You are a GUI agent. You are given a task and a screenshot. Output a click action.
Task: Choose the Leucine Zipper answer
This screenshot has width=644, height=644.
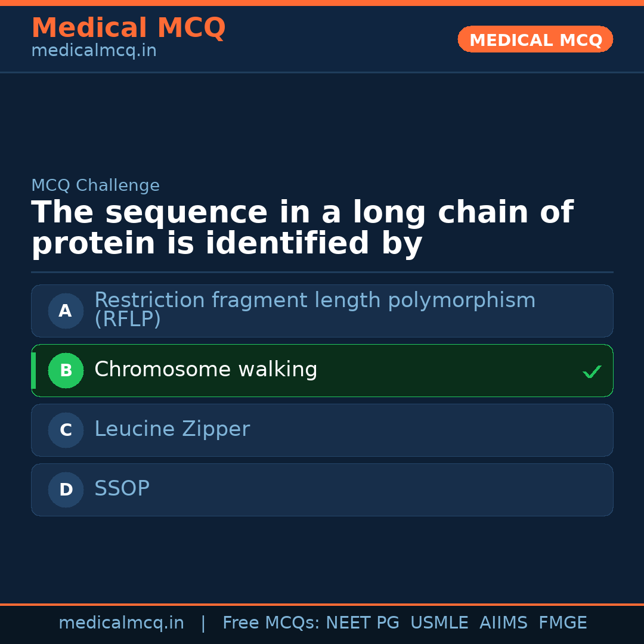pos(172,429)
